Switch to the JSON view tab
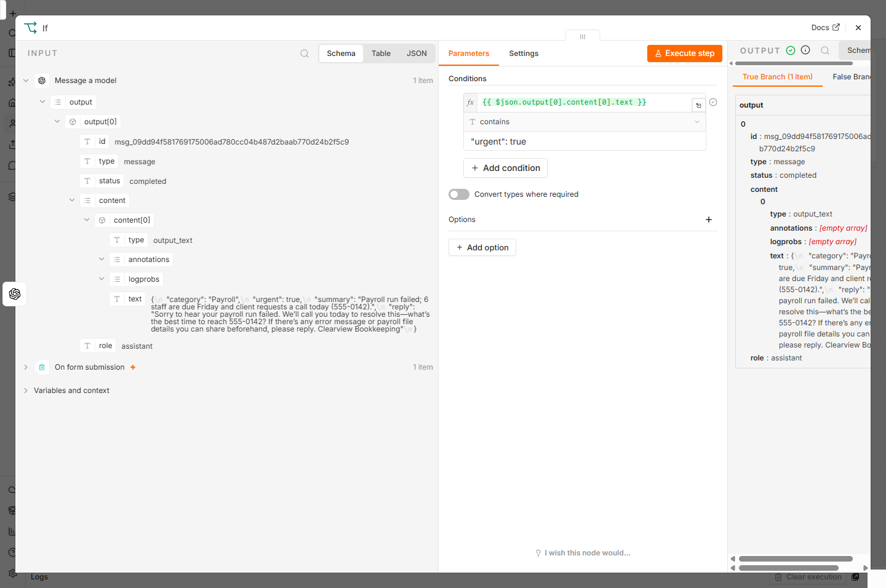Image resolution: width=886 pixels, height=588 pixels. click(x=417, y=54)
